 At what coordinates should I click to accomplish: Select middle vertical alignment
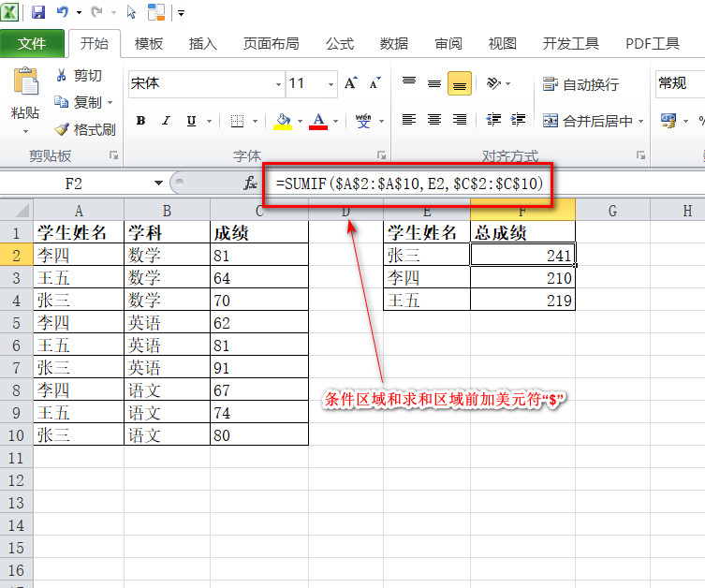[434, 83]
